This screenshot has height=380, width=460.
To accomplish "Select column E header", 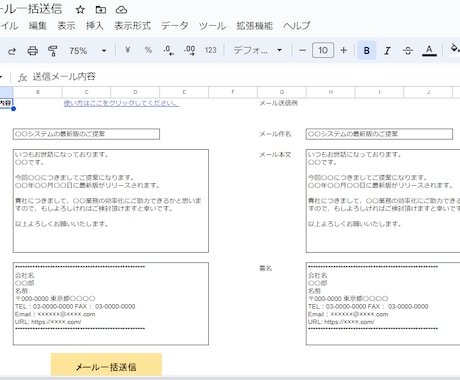I will coord(184,92).
